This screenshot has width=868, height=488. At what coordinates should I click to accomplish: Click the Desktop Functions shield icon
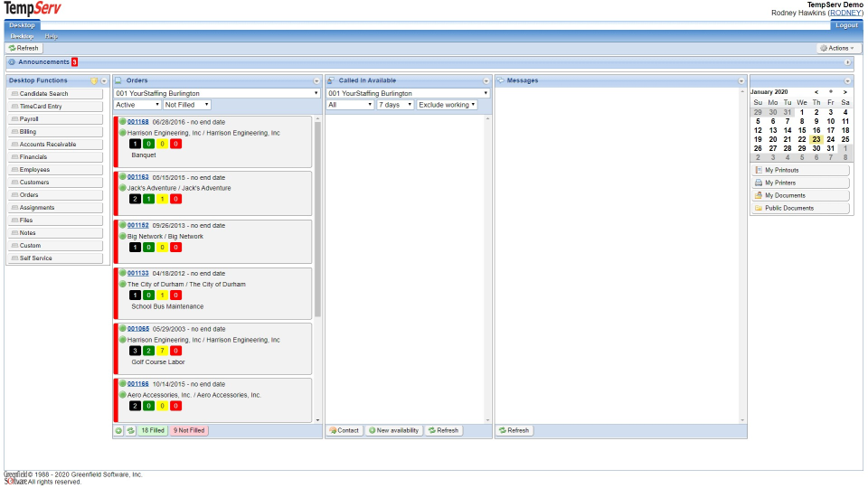point(94,80)
